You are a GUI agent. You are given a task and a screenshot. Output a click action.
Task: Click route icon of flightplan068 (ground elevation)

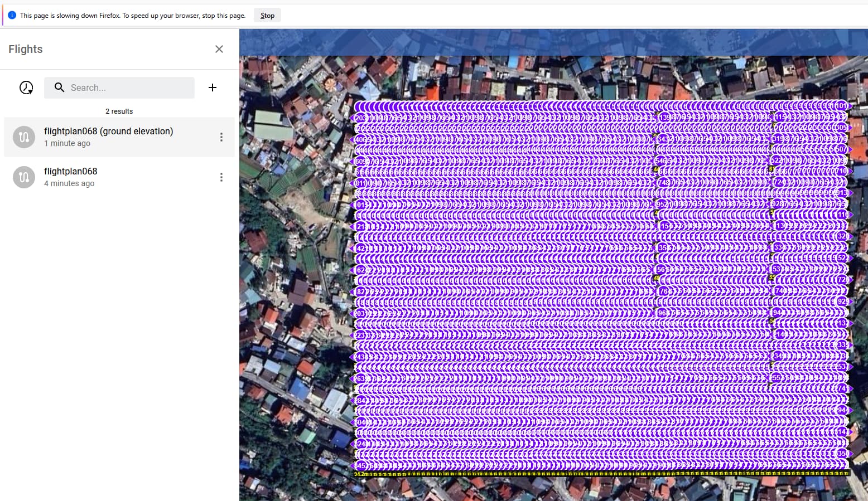[x=24, y=137]
